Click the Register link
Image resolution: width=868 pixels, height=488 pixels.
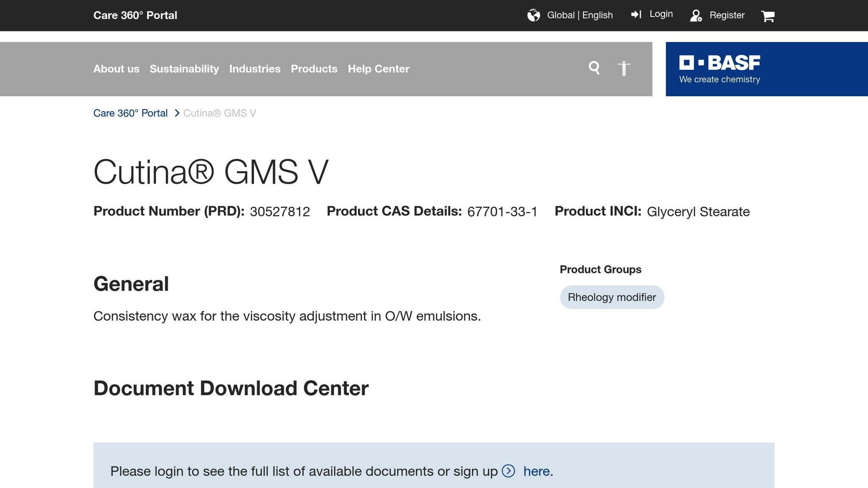tap(727, 15)
